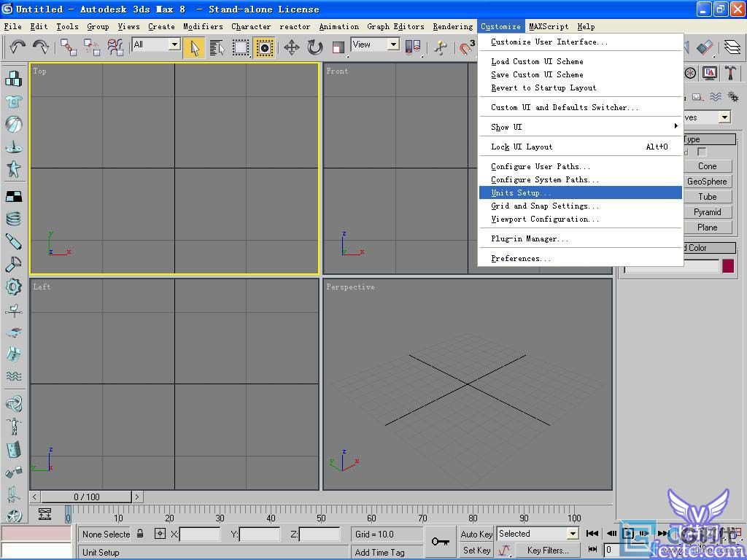Switch to the Motion wheel panel tab

(x=690, y=73)
